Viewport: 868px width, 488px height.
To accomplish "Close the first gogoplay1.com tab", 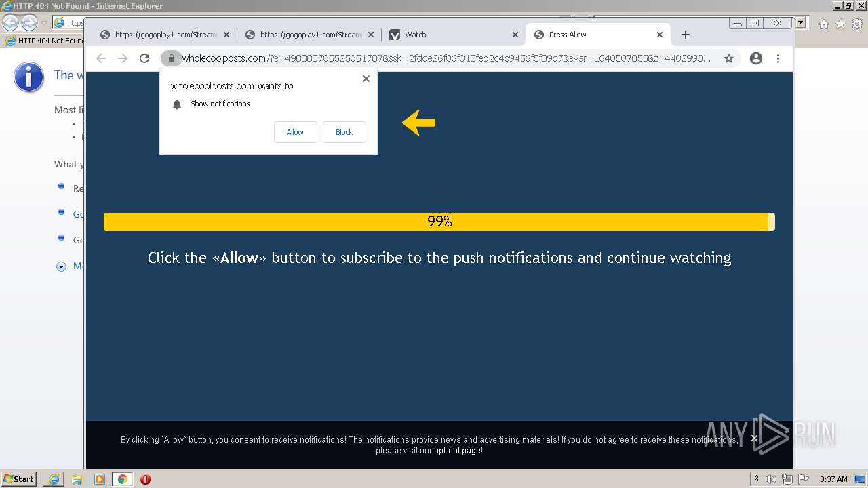I will pos(226,35).
